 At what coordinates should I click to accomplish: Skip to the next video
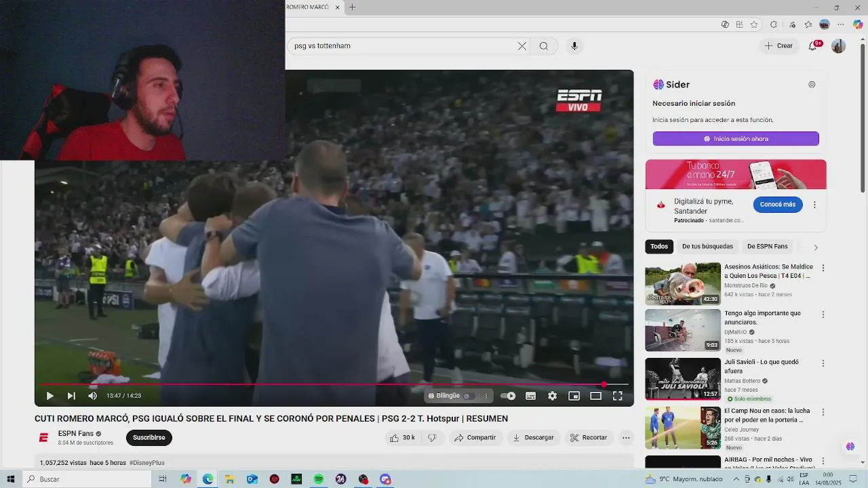[71, 396]
